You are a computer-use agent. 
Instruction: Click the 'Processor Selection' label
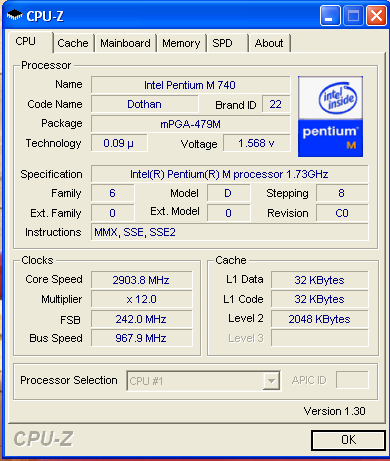pyautogui.click(x=69, y=380)
